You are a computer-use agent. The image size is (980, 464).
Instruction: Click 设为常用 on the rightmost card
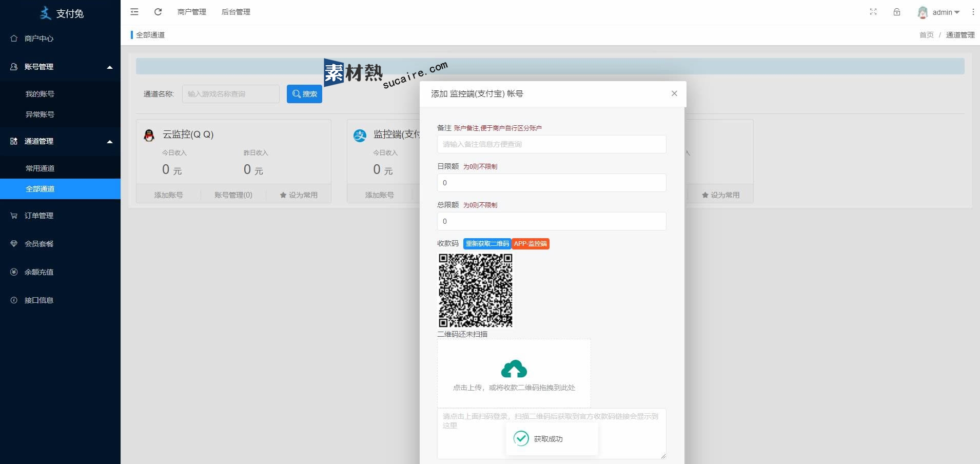point(720,195)
